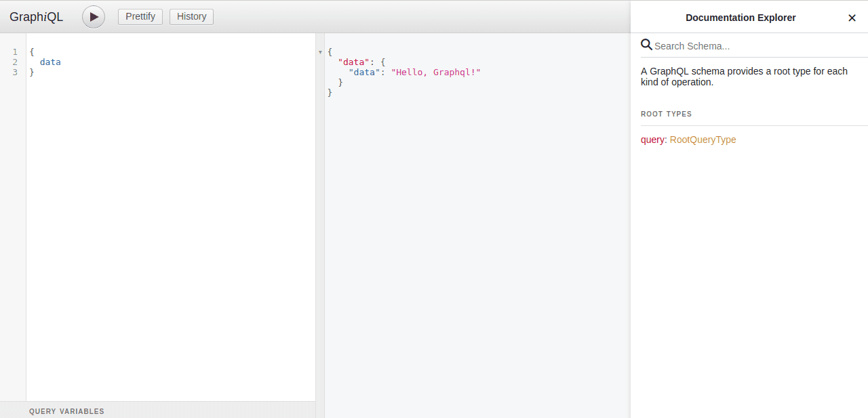Collapse the result tree using the disclosure arrow
This screenshot has height=418, width=868.
319,51
